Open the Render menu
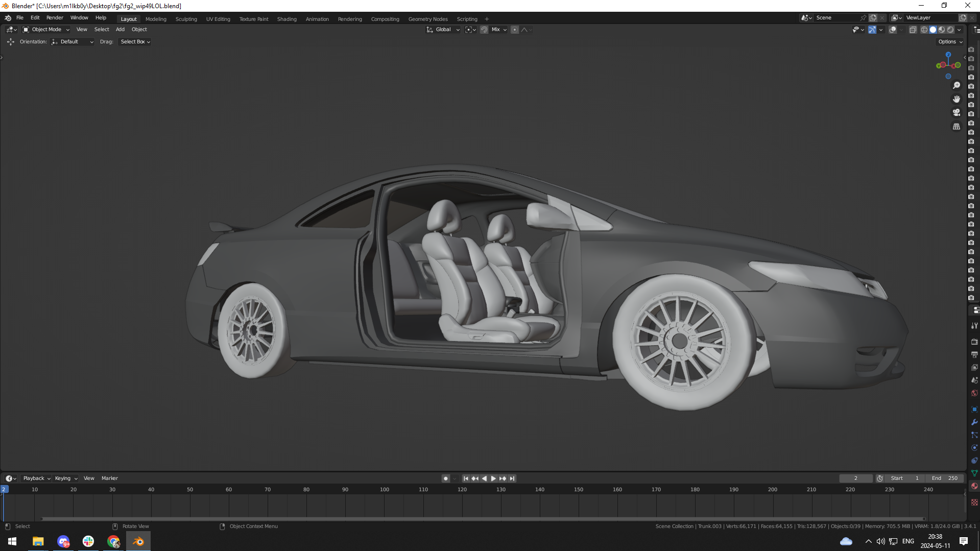 [x=55, y=17]
